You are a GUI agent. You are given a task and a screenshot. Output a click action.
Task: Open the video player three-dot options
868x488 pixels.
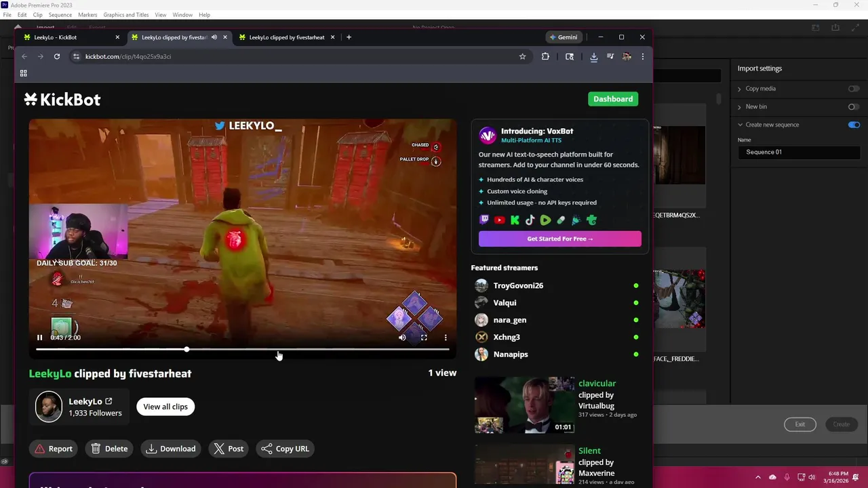[x=446, y=338]
